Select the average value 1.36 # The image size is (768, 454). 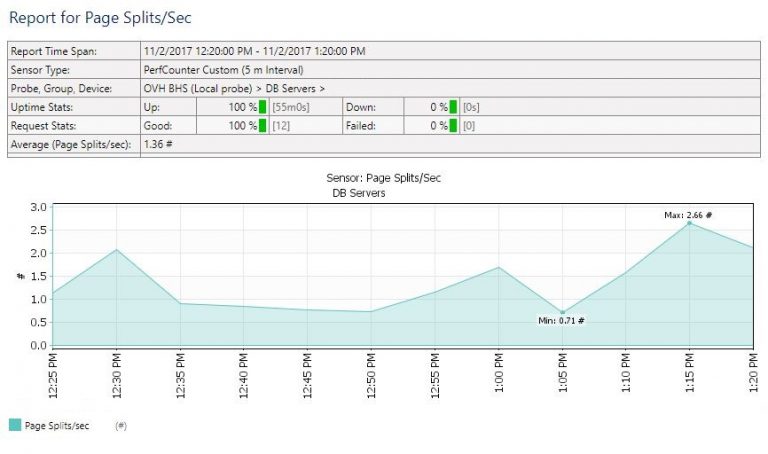click(159, 145)
